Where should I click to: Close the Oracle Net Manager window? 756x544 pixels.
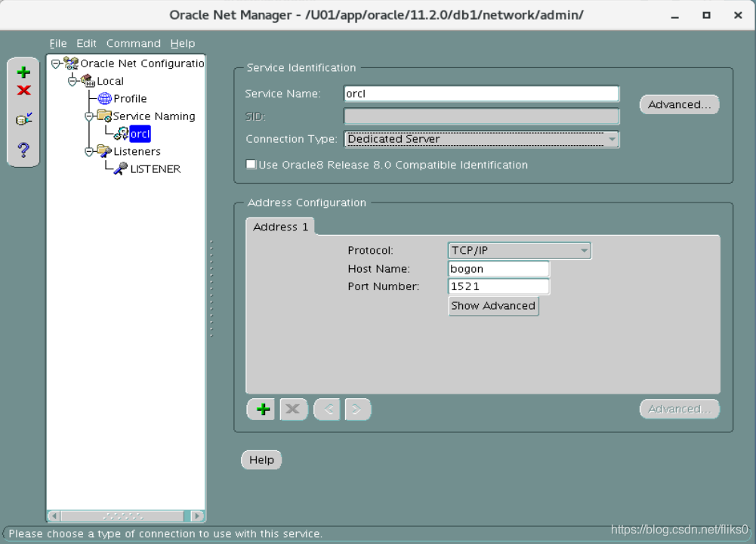click(x=738, y=15)
